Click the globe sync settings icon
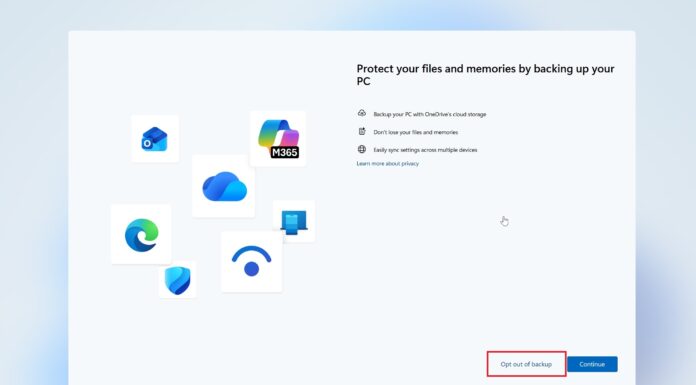696x385 pixels. pos(362,149)
